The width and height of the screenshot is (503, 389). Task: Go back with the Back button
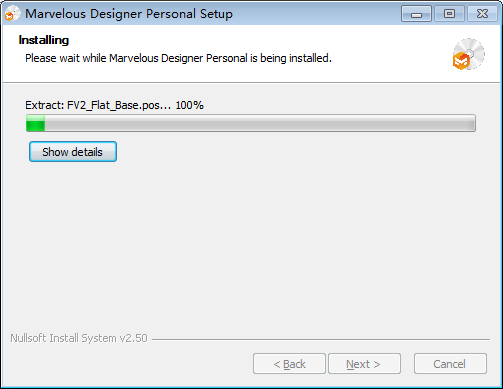[x=289, y=364]
